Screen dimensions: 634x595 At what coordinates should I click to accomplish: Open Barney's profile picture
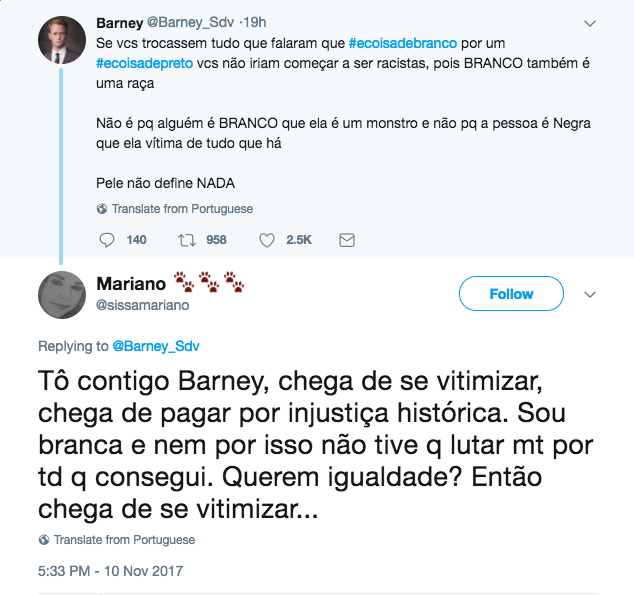pyautogui.click(x=62, y=40)
